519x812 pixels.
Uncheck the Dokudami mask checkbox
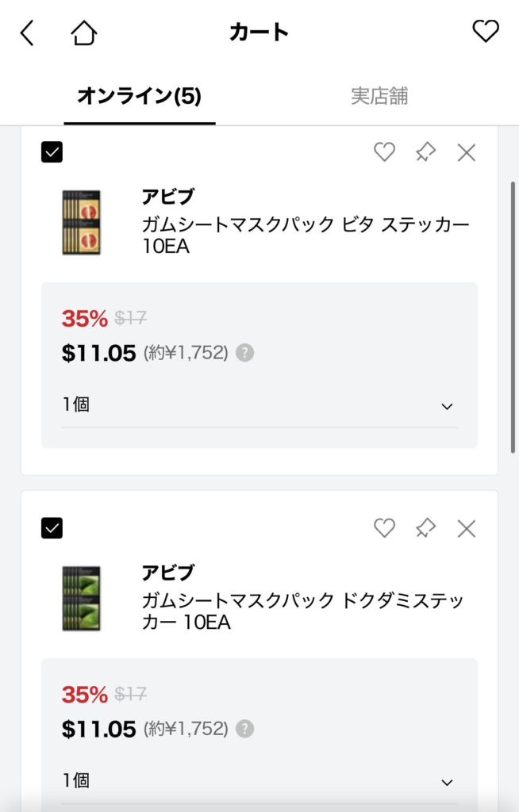point(52,527)
